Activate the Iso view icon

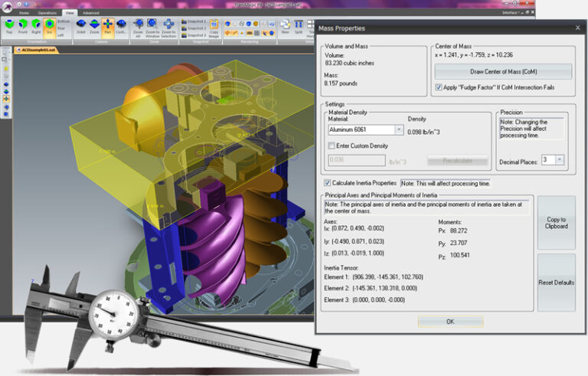(x=49, y=27)
